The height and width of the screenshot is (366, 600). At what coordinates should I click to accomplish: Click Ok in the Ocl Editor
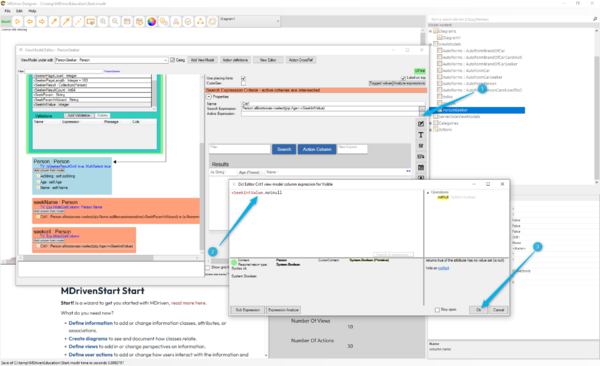coord(478,310)
